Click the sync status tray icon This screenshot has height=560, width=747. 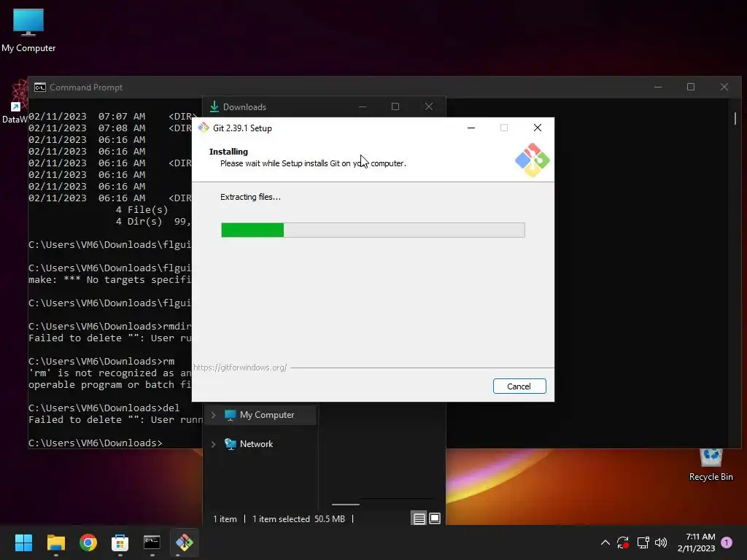(623, 542)
